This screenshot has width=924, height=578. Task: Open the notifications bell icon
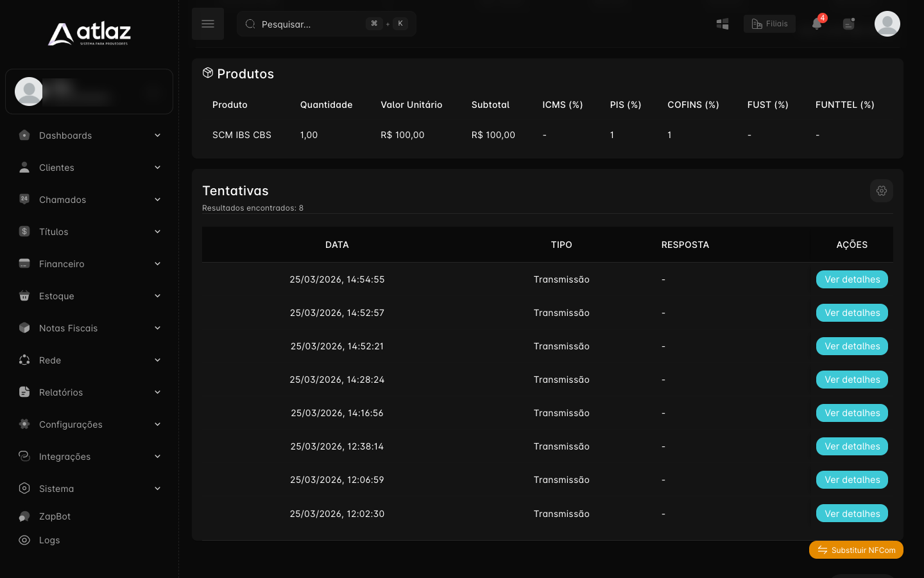(x=817, y=24)
